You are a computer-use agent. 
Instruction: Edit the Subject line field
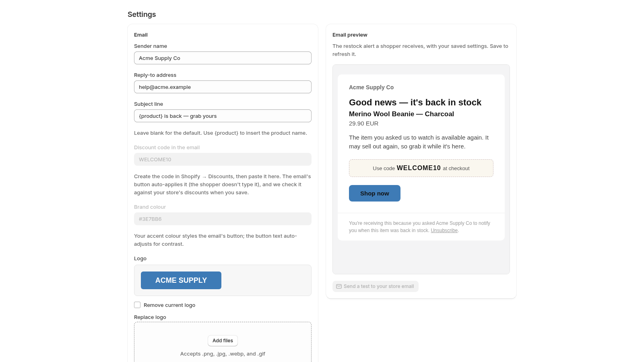[223, 116]
